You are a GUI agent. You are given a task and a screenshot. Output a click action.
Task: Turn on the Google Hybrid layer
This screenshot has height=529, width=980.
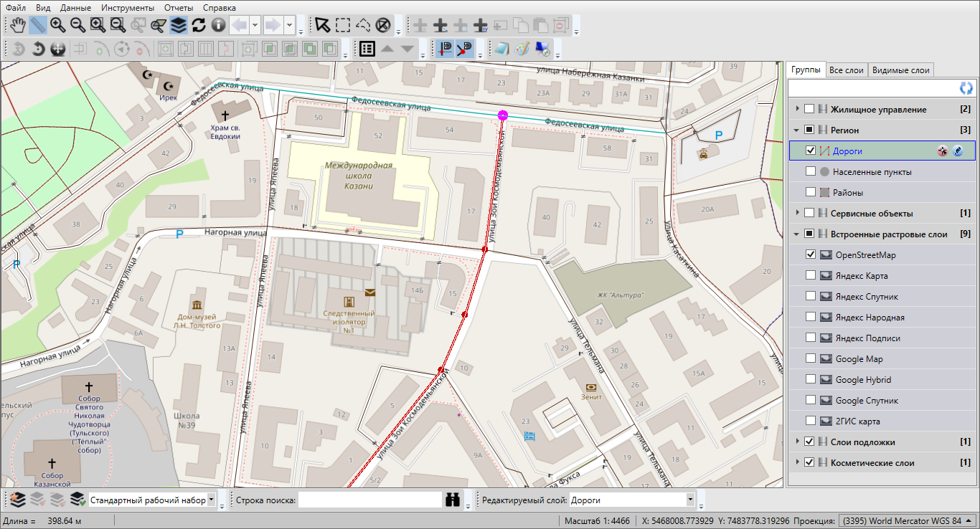pos(811,379)
